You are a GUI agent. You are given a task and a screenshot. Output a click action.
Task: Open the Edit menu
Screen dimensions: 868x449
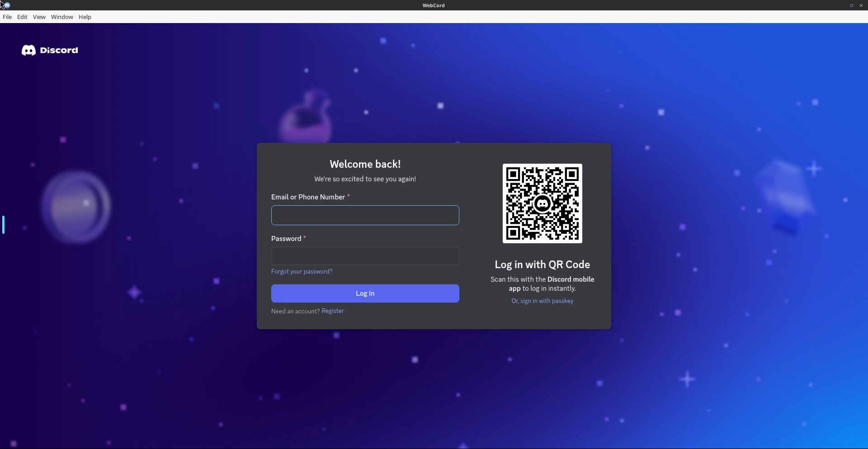tap(22, 17)
